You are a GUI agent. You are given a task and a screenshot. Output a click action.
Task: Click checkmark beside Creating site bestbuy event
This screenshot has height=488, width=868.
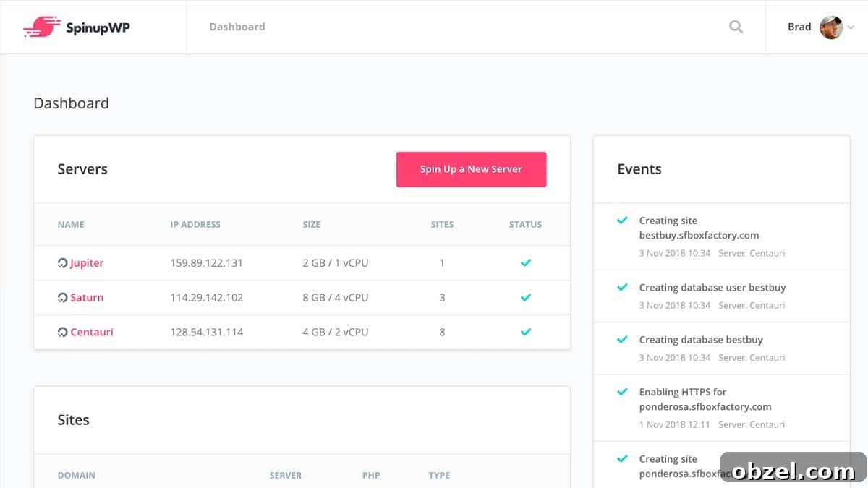tap(622, 221)
